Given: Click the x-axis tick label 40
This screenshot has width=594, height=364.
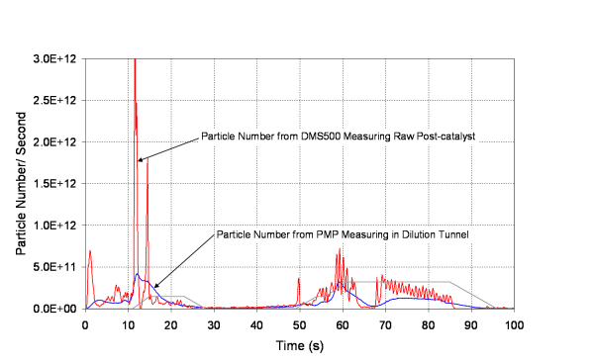Looking at the screenshot, I should (256, 325).
